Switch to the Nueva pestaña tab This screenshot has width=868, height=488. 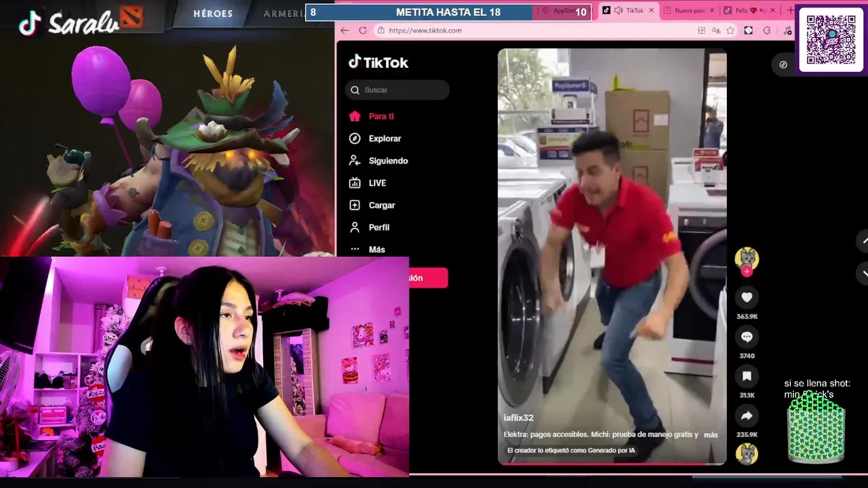pyautogui.click(x=689, y=11)
